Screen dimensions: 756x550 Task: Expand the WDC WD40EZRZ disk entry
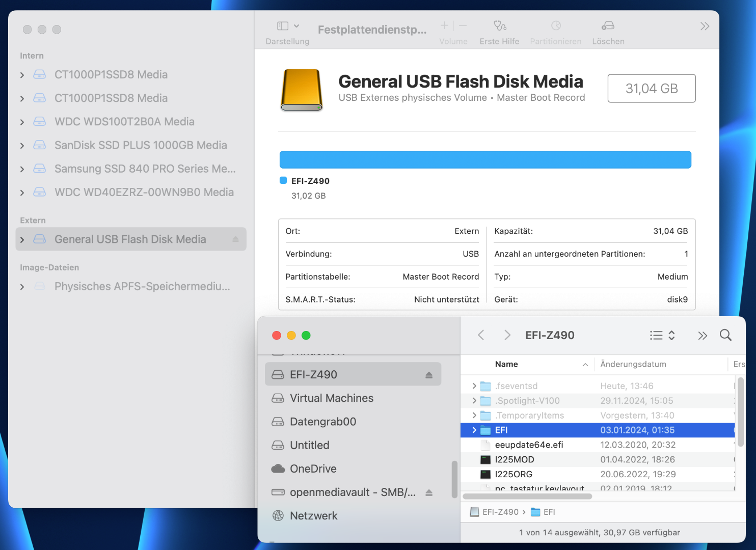(x=22, y=193)
